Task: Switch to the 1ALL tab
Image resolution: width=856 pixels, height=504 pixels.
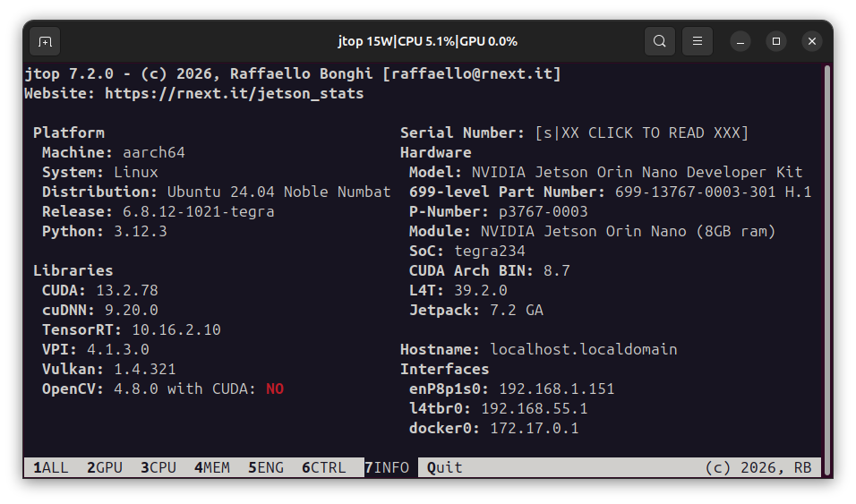Action: coord(51,468)
